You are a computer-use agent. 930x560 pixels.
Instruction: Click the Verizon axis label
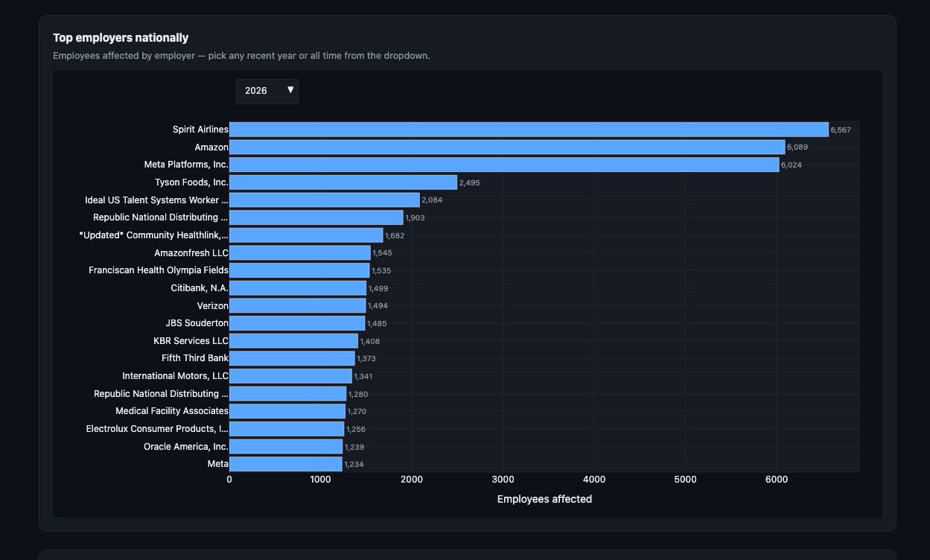click(x=213, y=306)
